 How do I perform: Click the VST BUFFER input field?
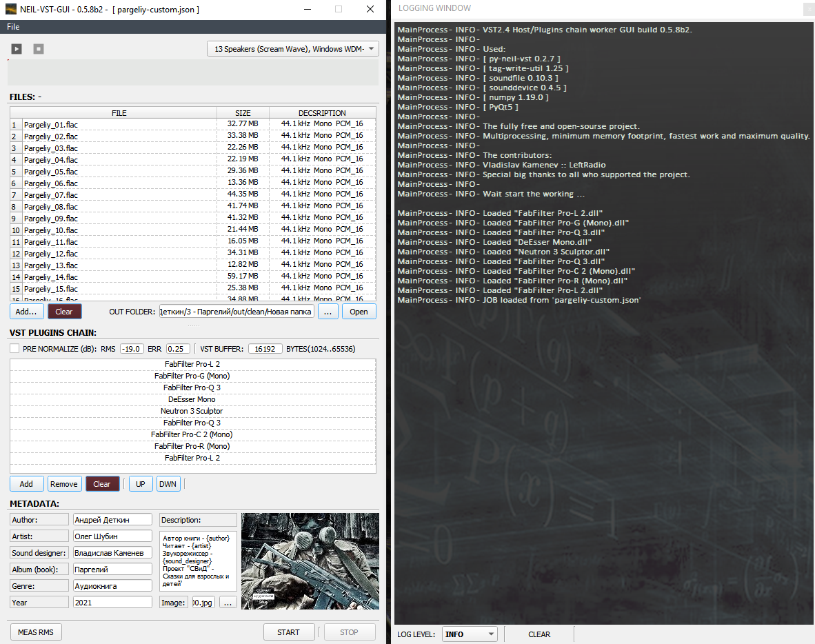(x=265, y=349)
